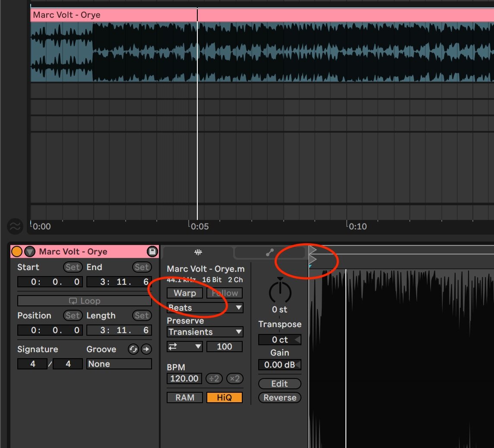Click Set button next to Start

(73, 267)
